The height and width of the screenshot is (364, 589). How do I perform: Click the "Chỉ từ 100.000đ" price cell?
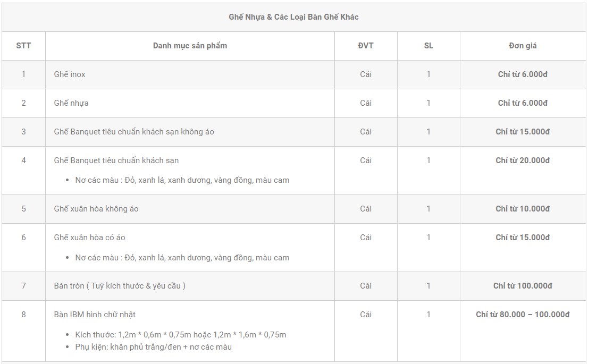click(523, 286)
